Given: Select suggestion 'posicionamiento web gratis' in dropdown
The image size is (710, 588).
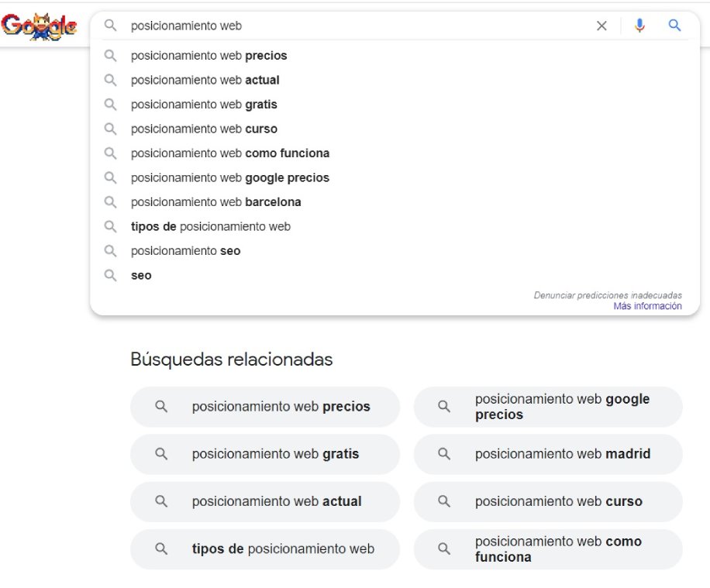Looking at the screenshot, I should 395,105.
